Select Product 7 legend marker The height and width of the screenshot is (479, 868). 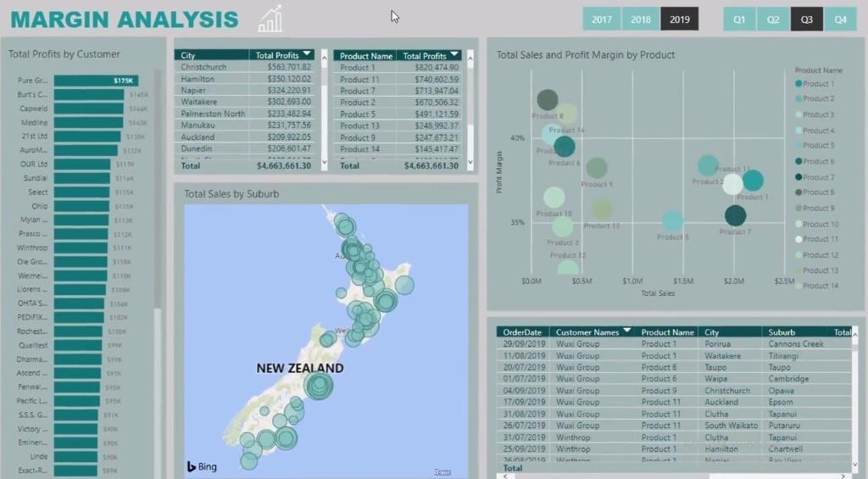click(x=798, y=177)
